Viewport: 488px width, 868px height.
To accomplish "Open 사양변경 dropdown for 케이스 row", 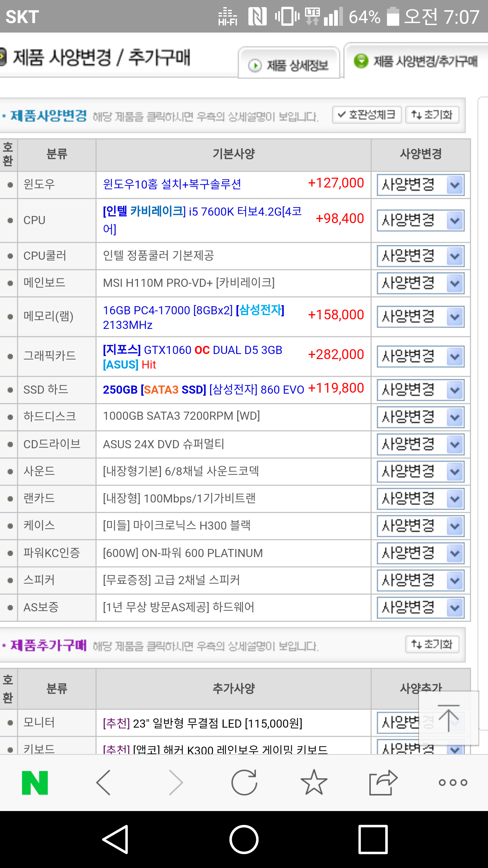I will (421, 526).
